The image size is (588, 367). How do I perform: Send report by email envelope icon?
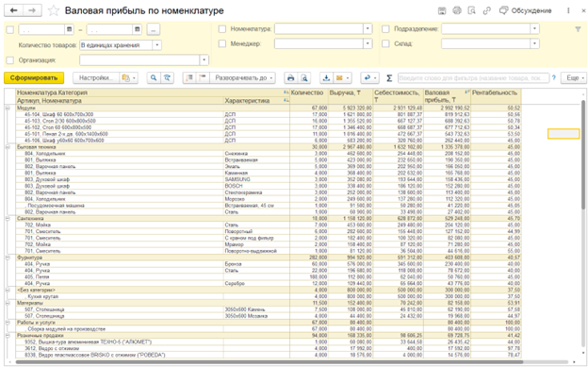tap(342, 77)
